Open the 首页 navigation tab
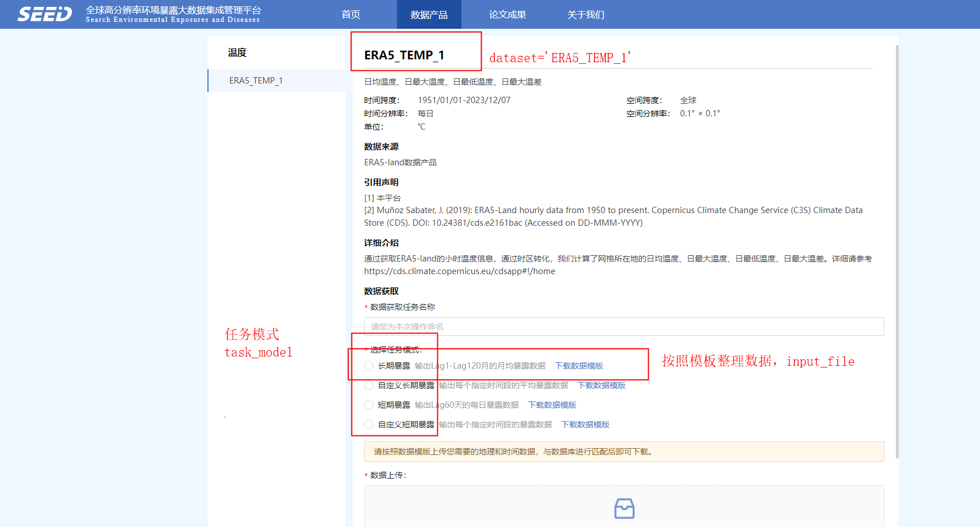Image resolution: width=980 pixels, height=527 pixels. coord(351,14)
